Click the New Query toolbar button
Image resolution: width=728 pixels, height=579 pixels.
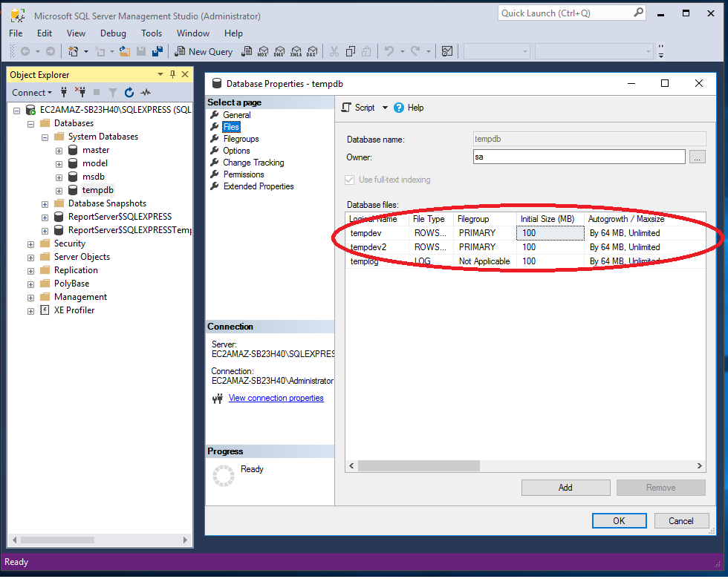point(204,51)
